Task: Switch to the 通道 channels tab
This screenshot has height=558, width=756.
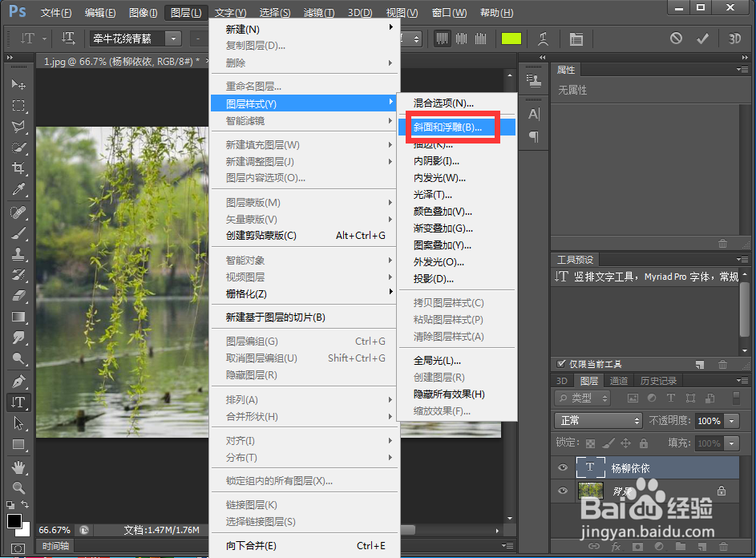Action: click(x=619, y=380)
